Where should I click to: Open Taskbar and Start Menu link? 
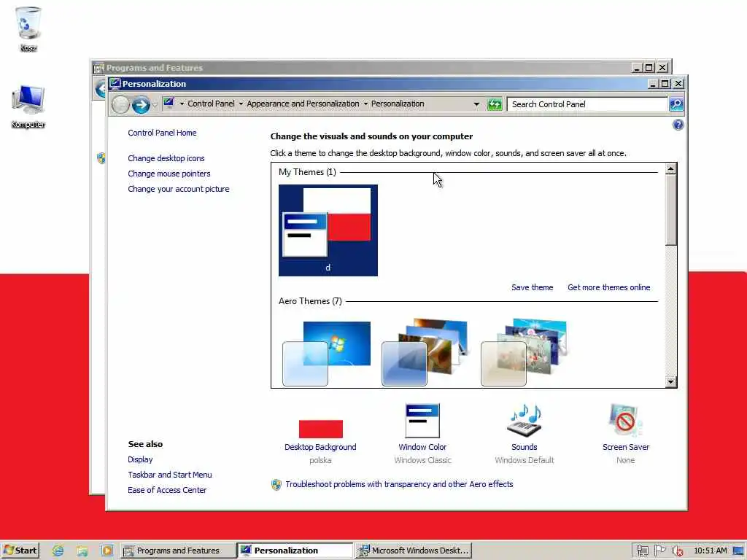tap(169, 475)
